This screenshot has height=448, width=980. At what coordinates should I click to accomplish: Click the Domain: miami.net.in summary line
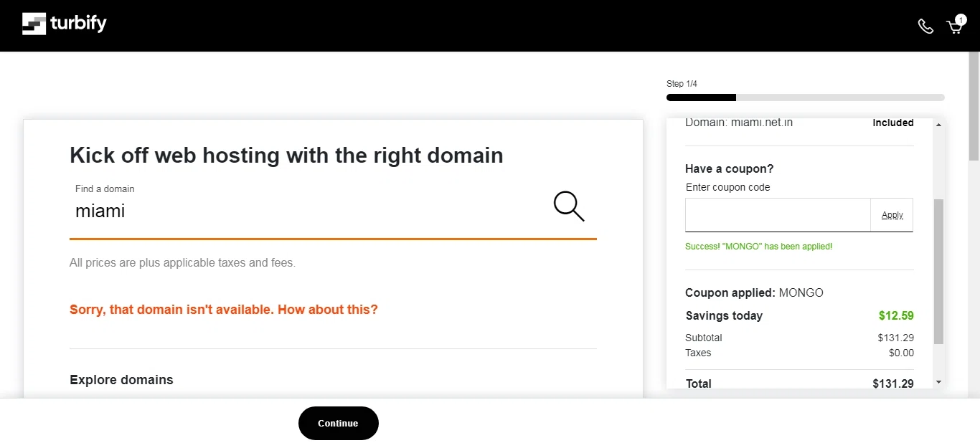pyautogui.click(x=739, y=123)
